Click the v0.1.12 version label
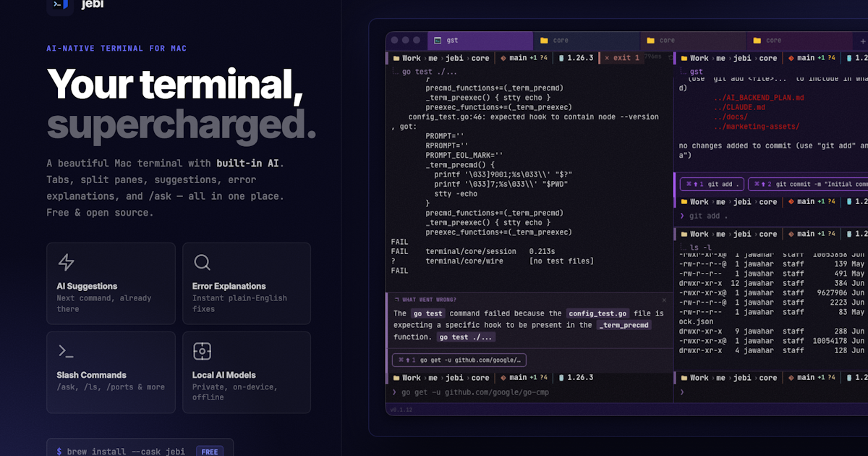This screenshot has height=456, width=868. pyautogui.click(x=401, y=410)
